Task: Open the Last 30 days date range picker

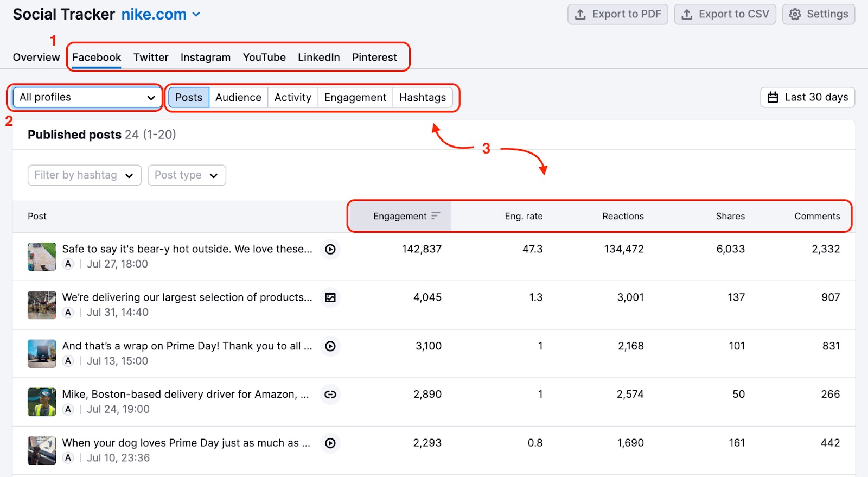Action: tap(808, 97)
